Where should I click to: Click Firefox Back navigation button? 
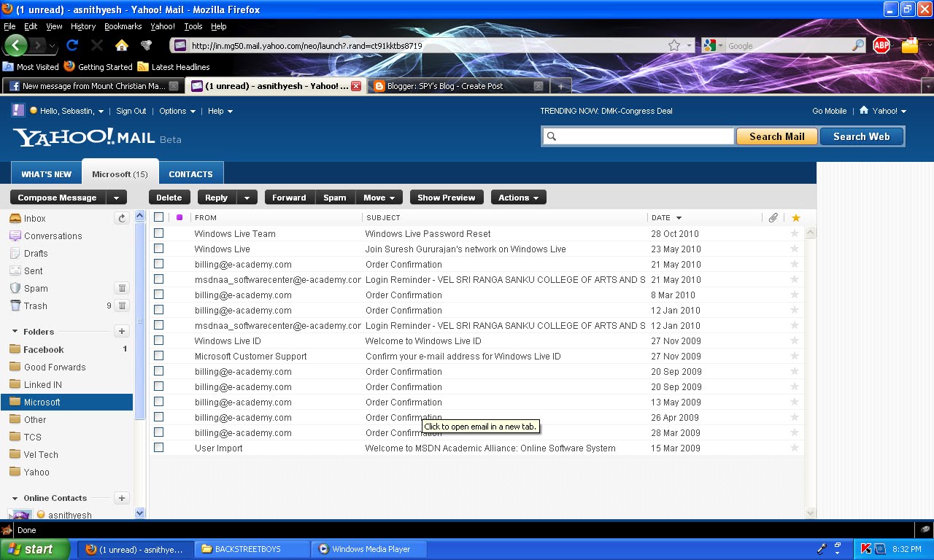[16, 45]
